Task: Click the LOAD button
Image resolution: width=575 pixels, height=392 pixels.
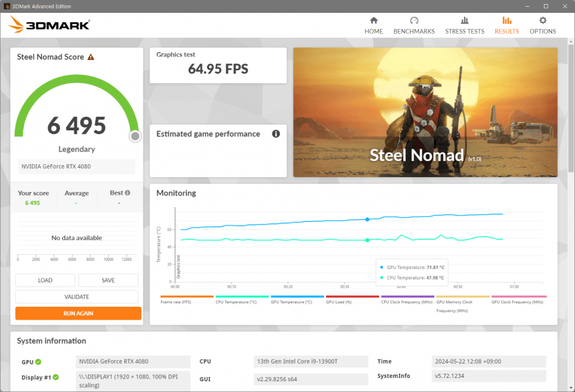Action: pos(45,280)
